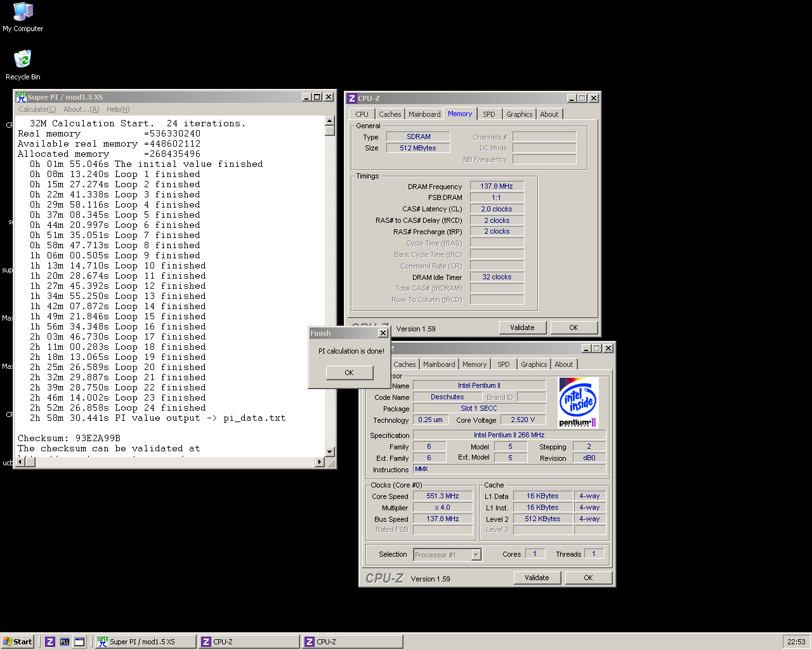Click CPU-Z quick launch icon in taskbar
The width and height of the screenshot is (812, 650).
click(x=50, y=642)
